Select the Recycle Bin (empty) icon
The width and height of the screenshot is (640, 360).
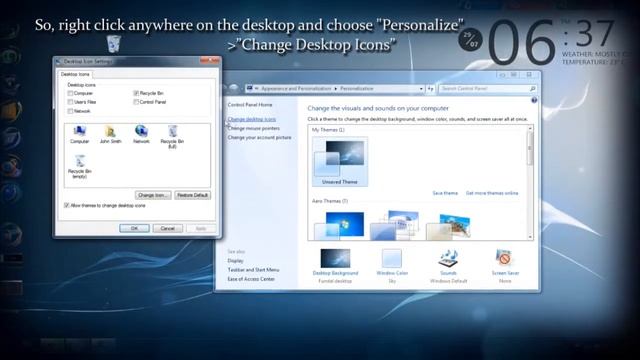point(80,167)
